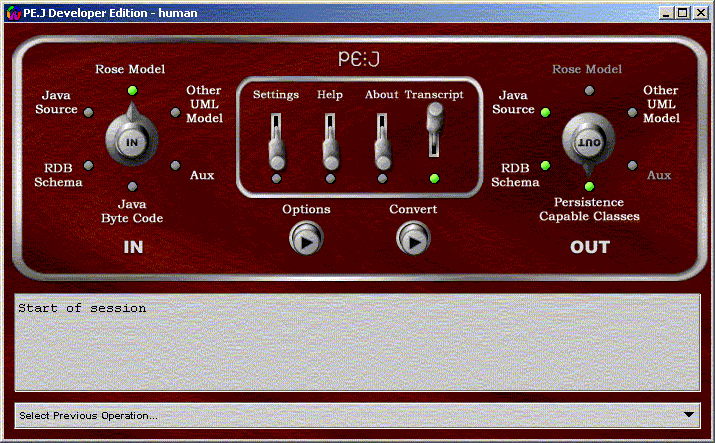The image size is (715, 443).
Task: Click the 'Start of session' text
Action: coord(82,308)
